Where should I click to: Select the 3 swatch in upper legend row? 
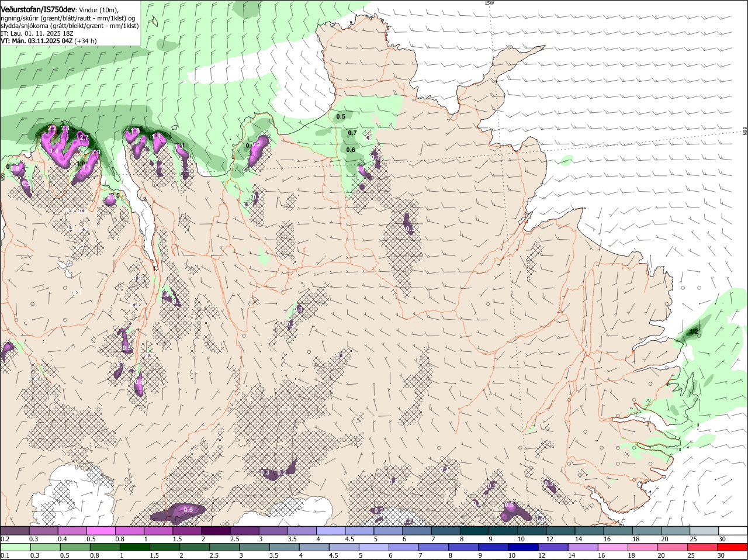[x=272, y=530]
